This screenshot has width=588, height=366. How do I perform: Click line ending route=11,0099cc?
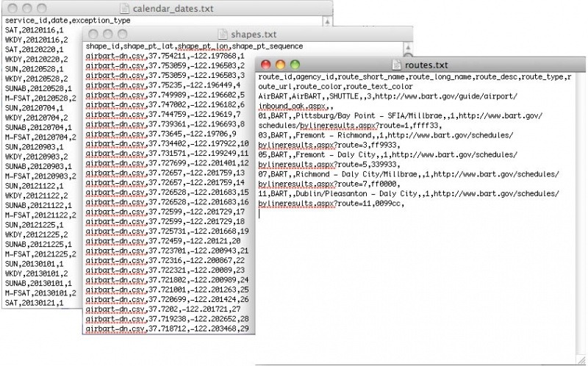pyautogui.click(x=331, y=204)
